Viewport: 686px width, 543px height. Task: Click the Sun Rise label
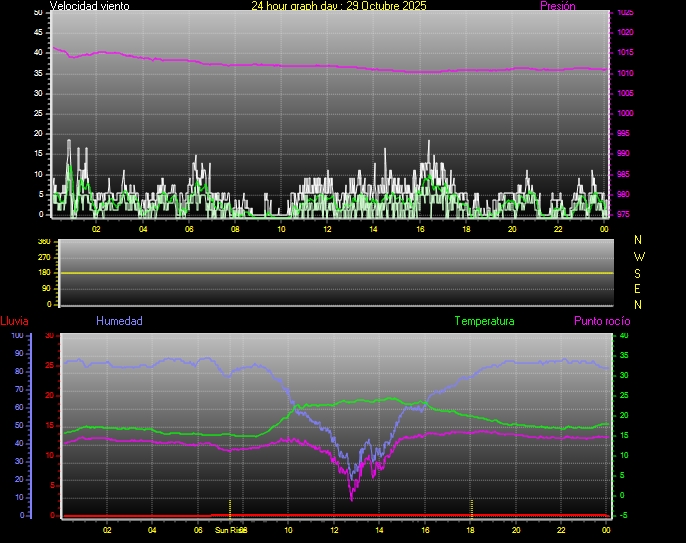point(229,530)
